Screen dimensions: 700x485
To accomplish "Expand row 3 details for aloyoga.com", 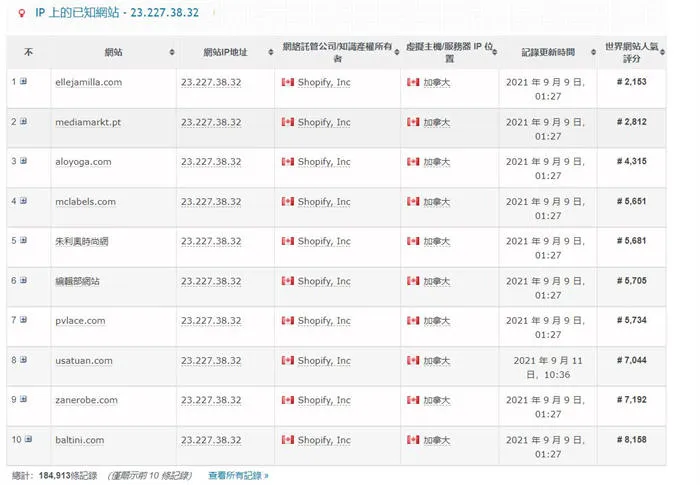I will point(23,161).
